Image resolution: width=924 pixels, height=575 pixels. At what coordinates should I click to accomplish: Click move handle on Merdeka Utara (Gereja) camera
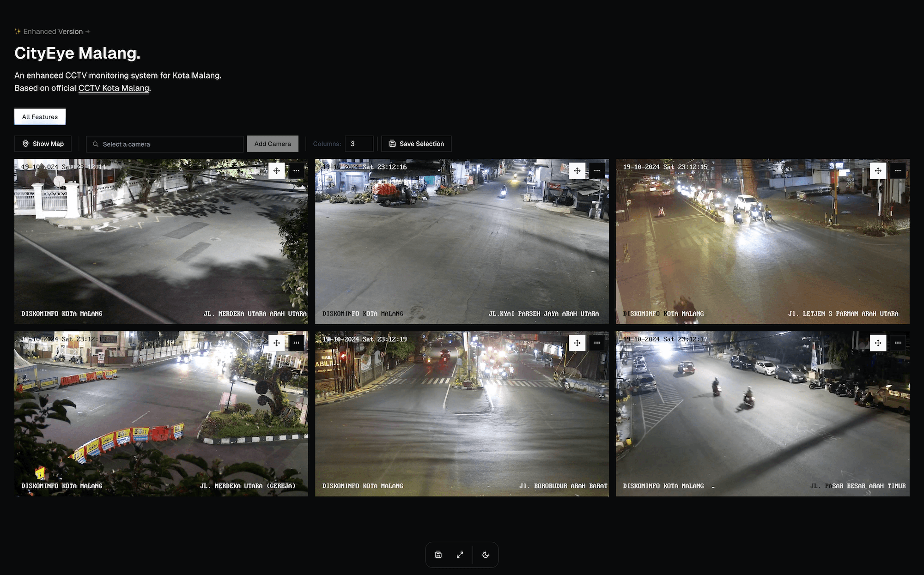point(276,343)
